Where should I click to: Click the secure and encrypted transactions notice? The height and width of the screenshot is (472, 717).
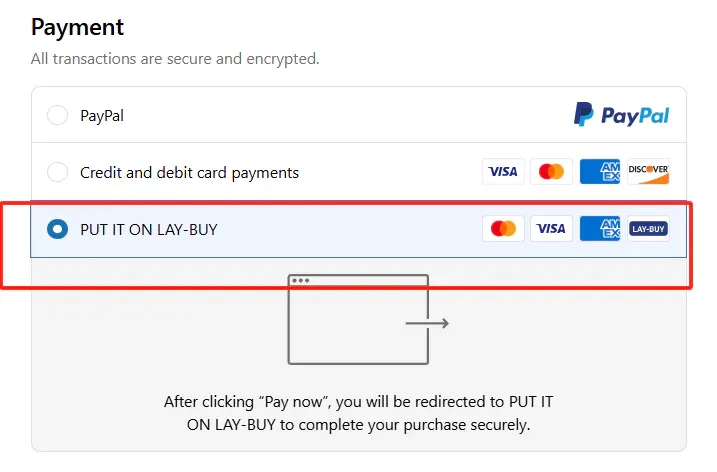tap(175, 59)
